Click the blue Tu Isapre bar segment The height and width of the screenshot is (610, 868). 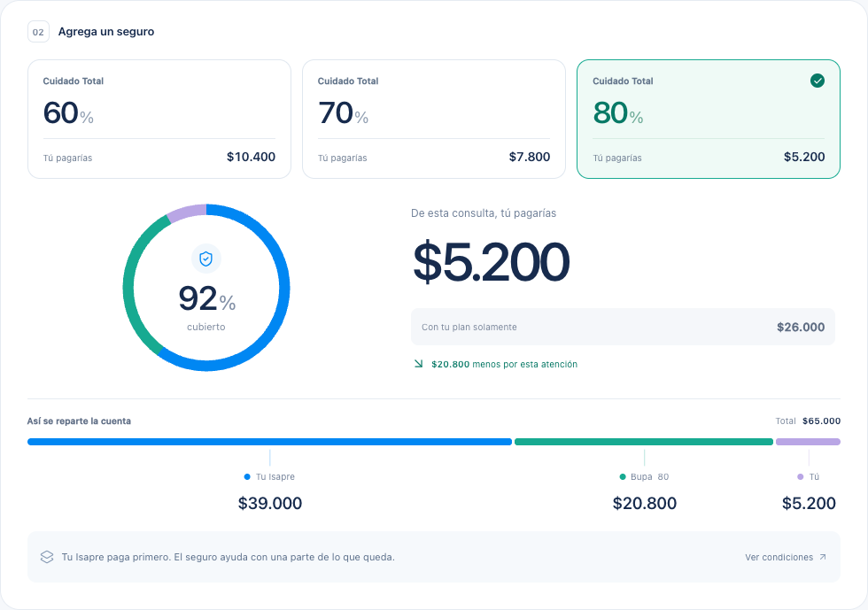269,442
